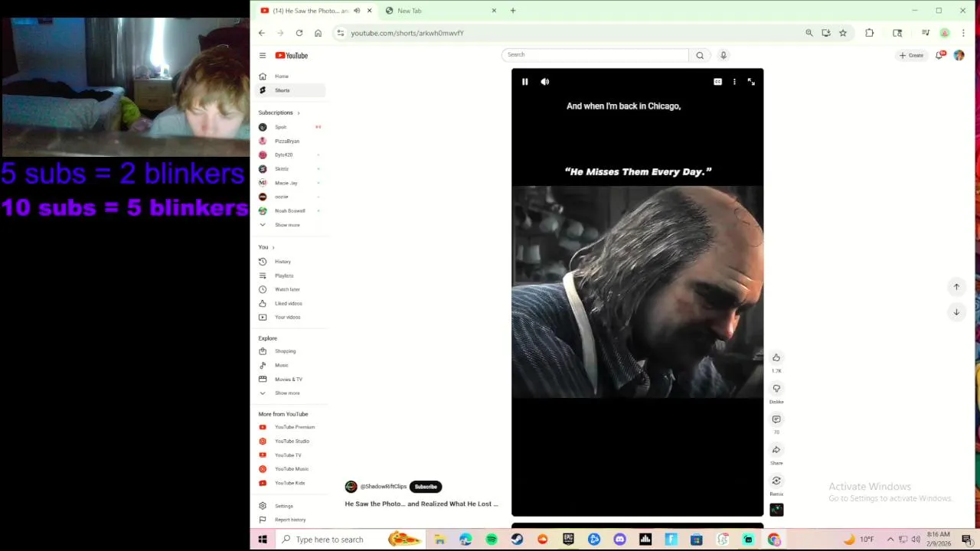980x551 pixels.
Task: Dislike the Short with thumbs down
Action: pyautogui.click(x=776, y=388)
